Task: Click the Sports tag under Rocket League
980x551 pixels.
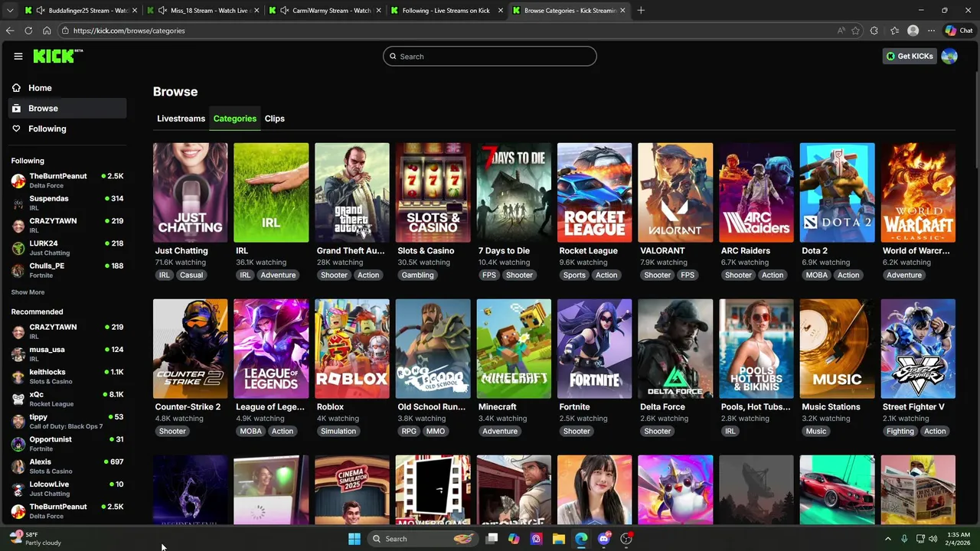Action: click(x=574, y=275)
